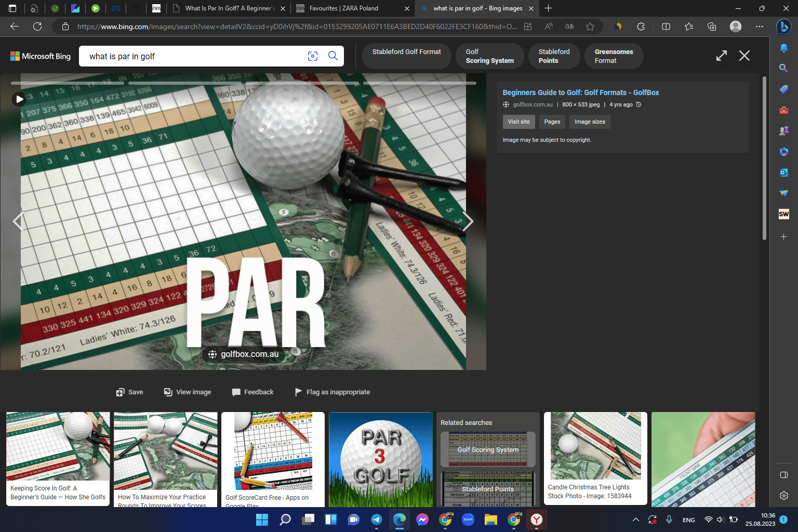798x532 pixels.
Task: Open browser Extensions puzzle icon
Action: pyautogui.click(x=641, y=26)
